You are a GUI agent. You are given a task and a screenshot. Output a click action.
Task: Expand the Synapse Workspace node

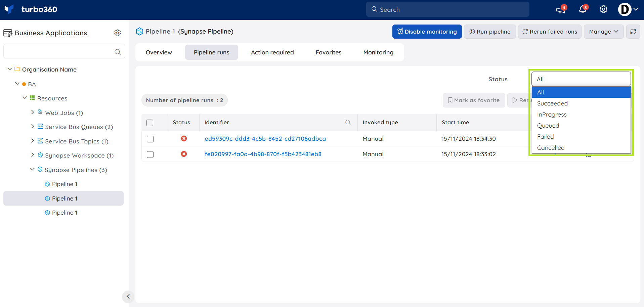click(32, 155)
